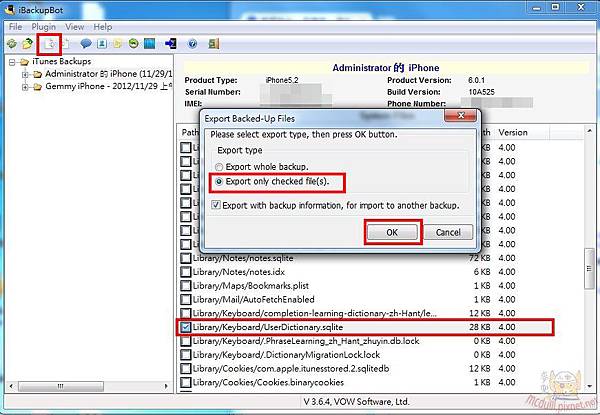Screen dimensions: 600x415
Task: Click Cancel in the Export dialog
Action: (448, 232)
